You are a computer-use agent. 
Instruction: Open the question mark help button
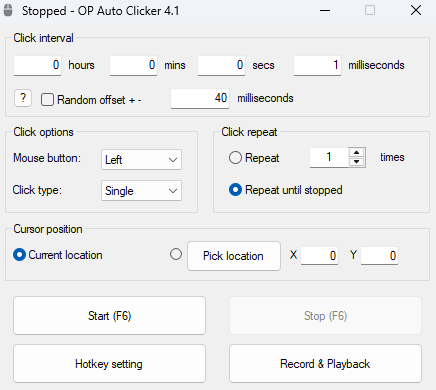[23, 98]
